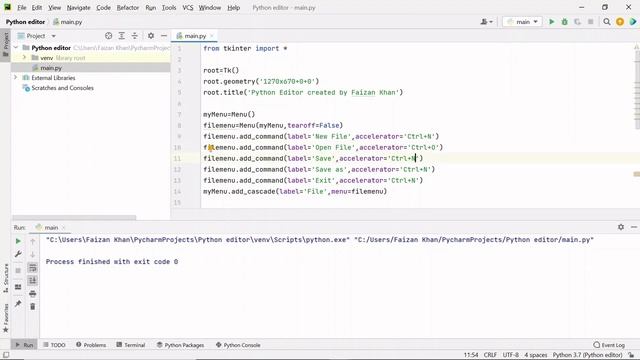Collapse the Python editor root folder
Image resolution: width=640 pixels, height=360 pixels.
point(16,48)
